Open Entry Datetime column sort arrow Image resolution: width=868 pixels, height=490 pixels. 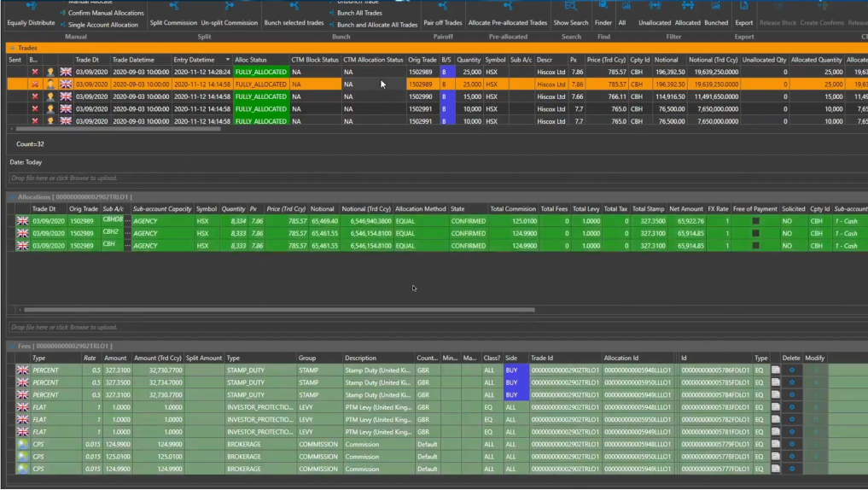pos(228,60)
